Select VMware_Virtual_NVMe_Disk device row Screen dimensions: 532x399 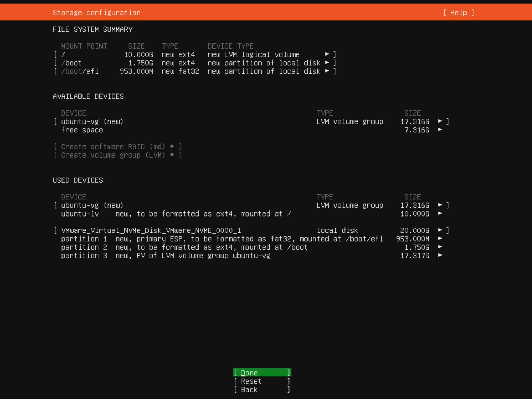pos(151,230)
